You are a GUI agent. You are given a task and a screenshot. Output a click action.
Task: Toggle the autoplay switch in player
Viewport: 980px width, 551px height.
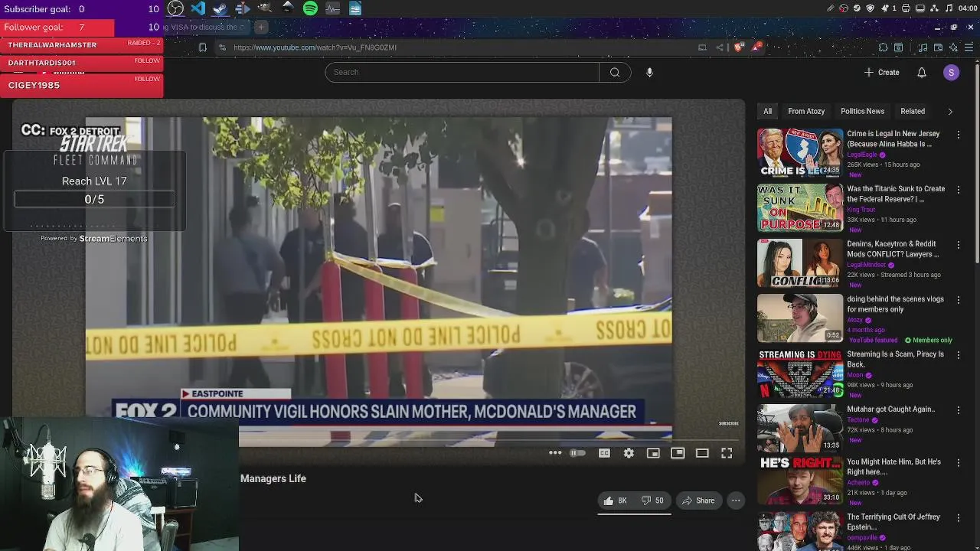[577, 453]
